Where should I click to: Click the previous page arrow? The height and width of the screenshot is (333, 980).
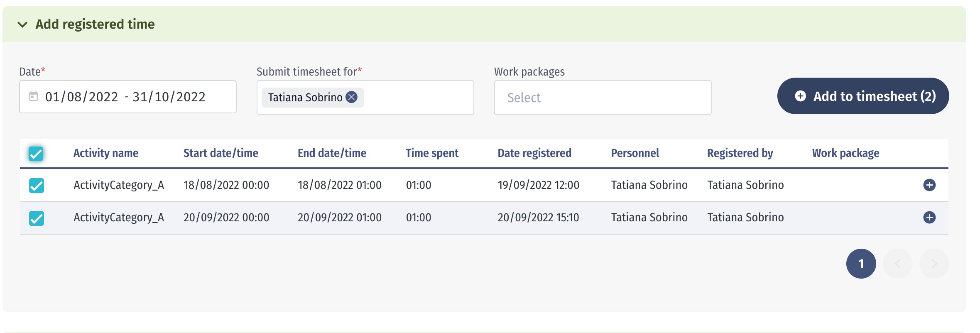click(x=898, y=264)
